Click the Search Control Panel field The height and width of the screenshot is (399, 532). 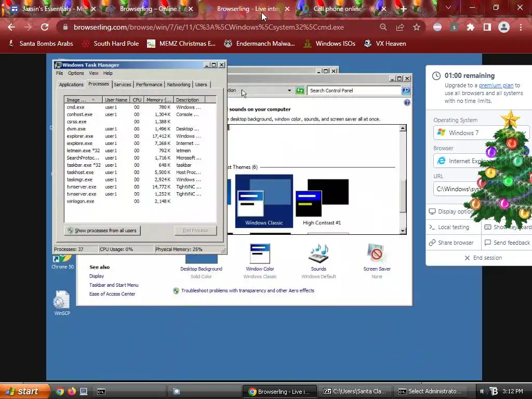tap(353, 90)
